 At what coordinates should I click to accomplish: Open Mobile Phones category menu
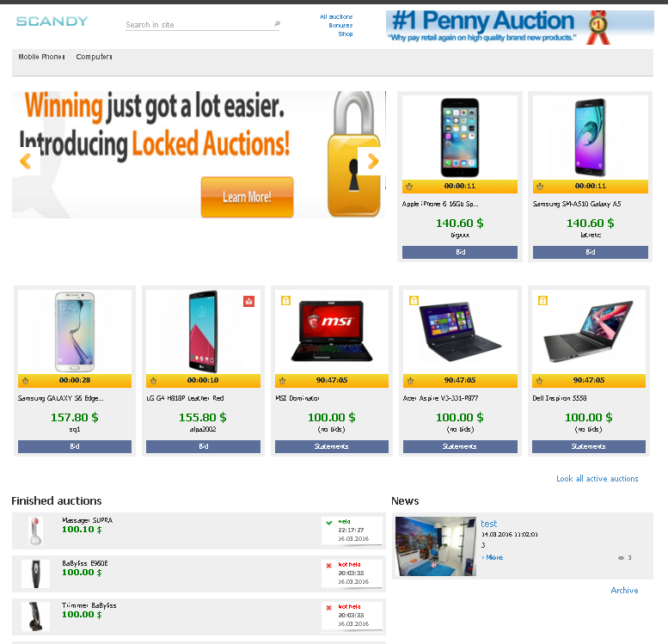[x=41, y=57]
